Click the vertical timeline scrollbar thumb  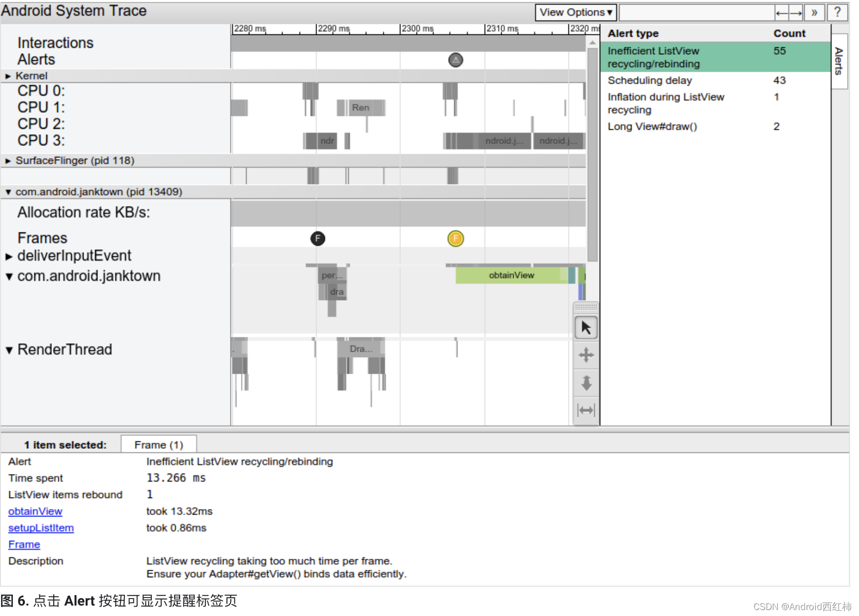[592, 154]
